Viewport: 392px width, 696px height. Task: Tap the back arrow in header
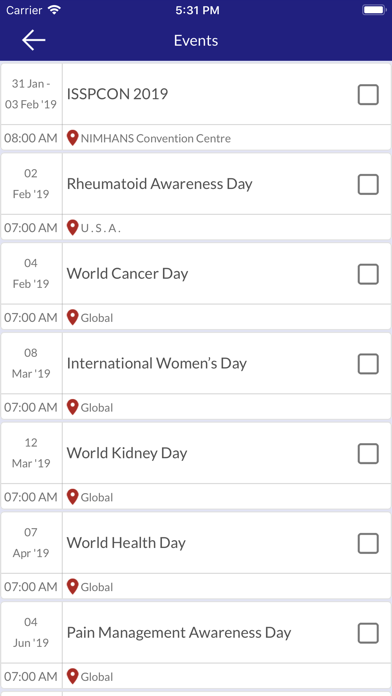tap(34, 40)
